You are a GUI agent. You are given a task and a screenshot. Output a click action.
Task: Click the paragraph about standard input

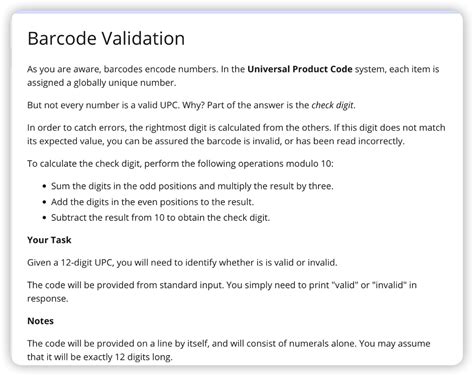(x=222, y=292)
